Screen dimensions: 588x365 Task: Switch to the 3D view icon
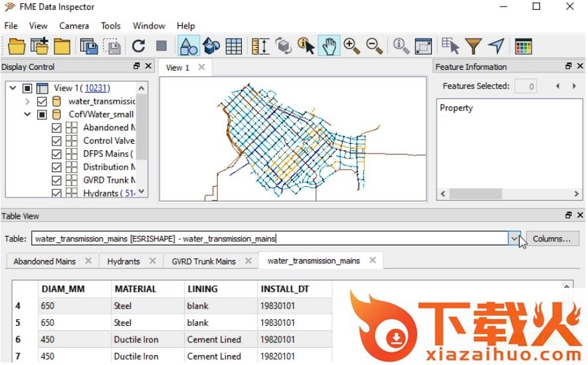pyautogui.click(x=211, y=46)
